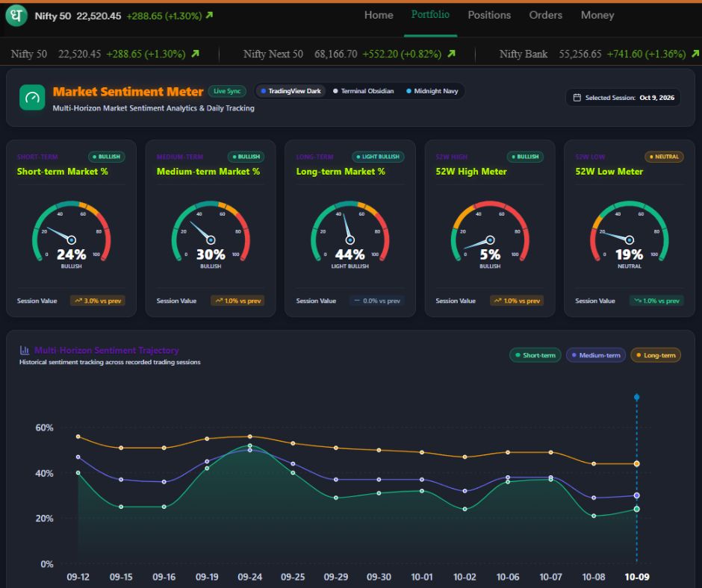Click the 10-02 date label on the chart axis
Image resolution: width=702 pixels, height=588 pixels.
[x=465, y=577]
